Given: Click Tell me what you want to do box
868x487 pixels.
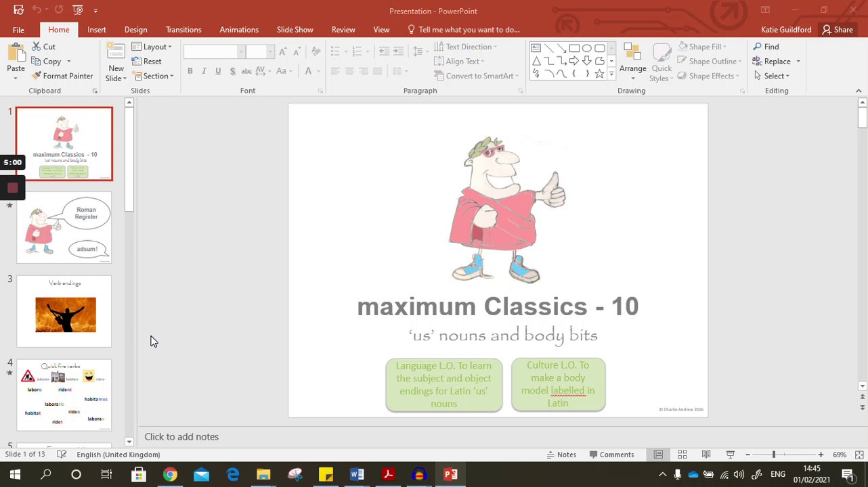Looking at the screenshot, I should click(464, 30).
